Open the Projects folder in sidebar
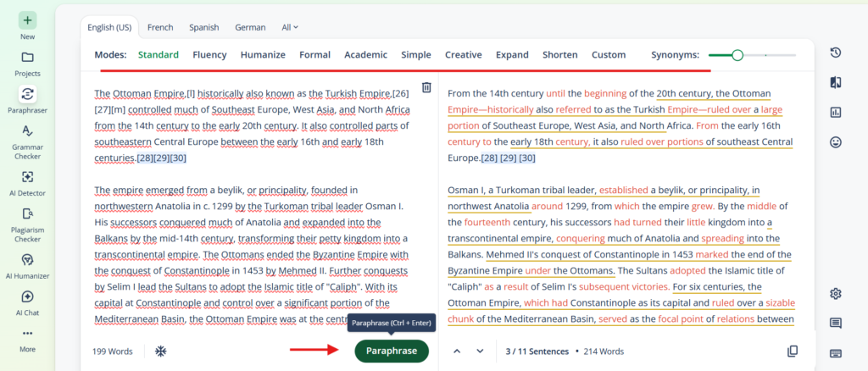 [x=28, y=58]
